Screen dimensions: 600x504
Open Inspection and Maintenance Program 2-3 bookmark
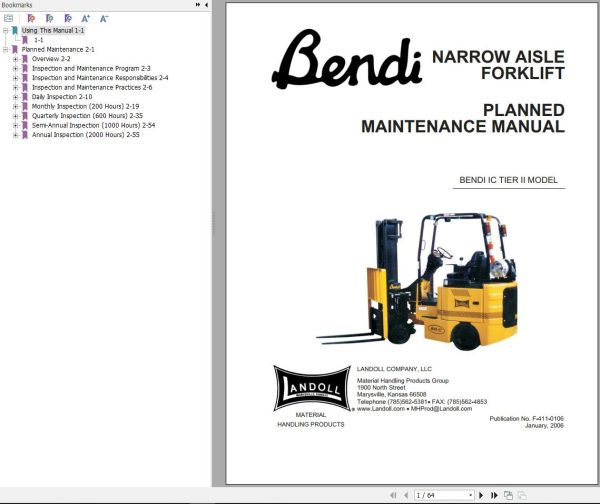(91, 69)
